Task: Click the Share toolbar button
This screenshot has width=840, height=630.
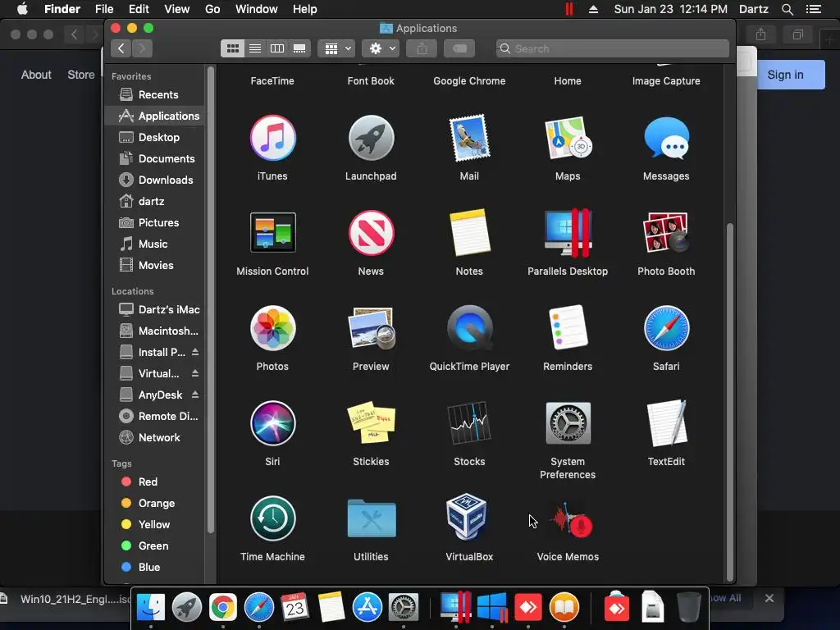Action: click(x=422, y=48)
